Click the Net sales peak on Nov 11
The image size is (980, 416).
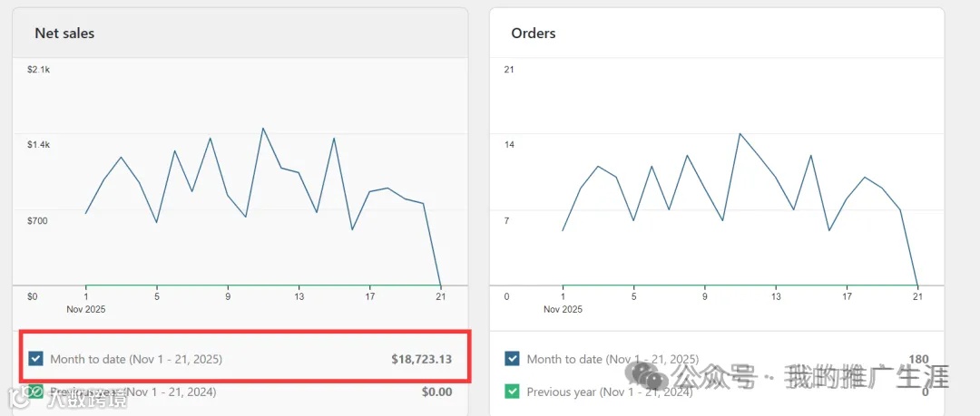[262, 128]
